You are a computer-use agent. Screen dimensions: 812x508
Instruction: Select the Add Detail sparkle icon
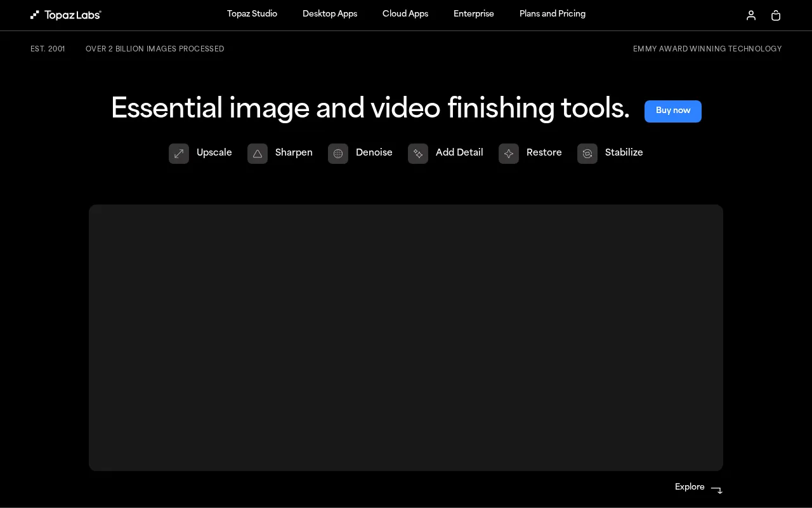pos(418,154)
